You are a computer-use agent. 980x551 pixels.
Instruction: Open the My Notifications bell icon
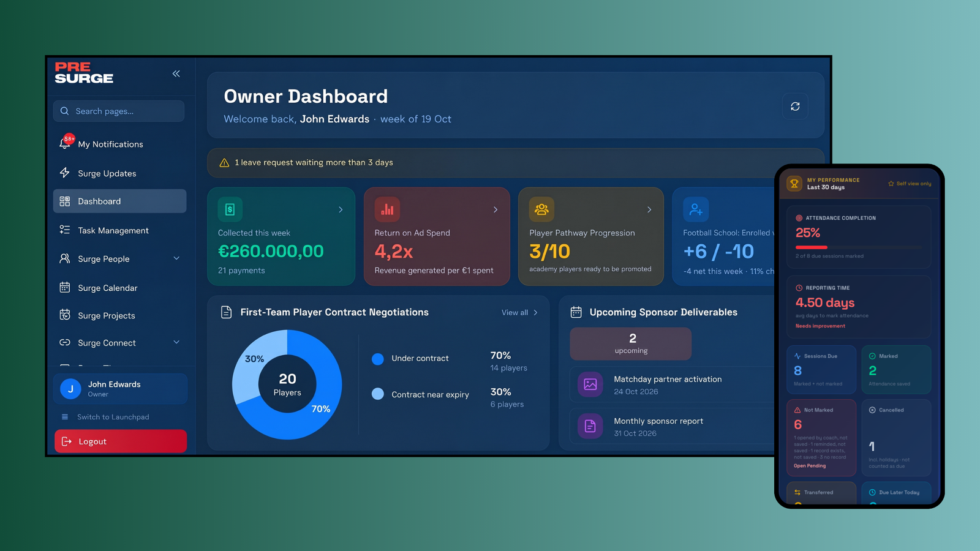65,143
